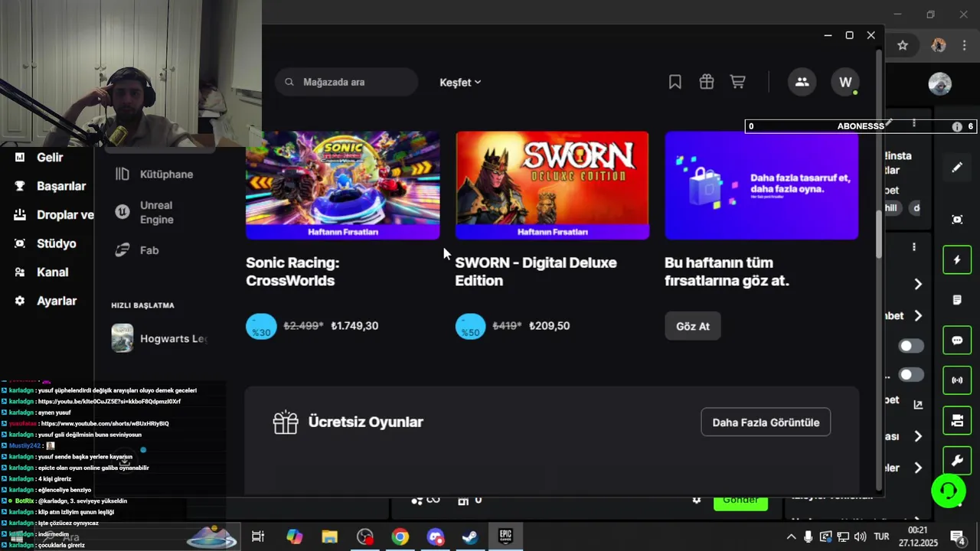Expand the Keşfet dropdown in Epic store
The width and height of the screenshot is (980, 551).
coord(460,82)
